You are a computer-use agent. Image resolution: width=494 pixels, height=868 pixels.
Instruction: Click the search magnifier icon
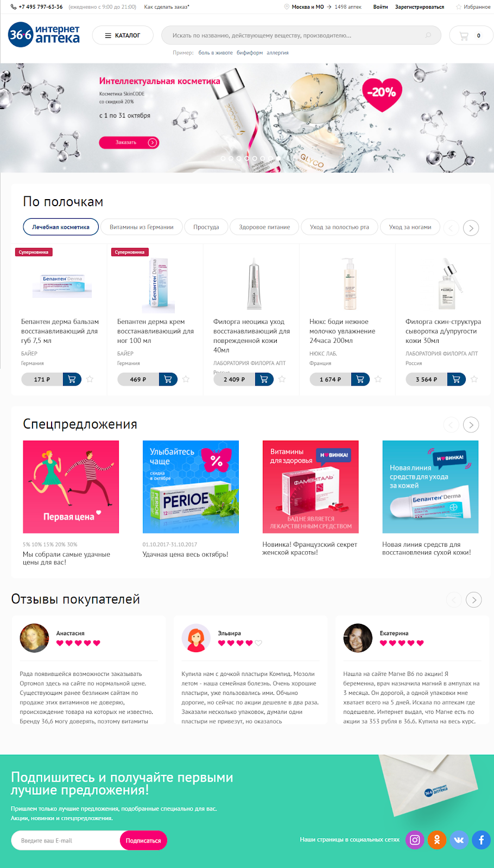428,36
